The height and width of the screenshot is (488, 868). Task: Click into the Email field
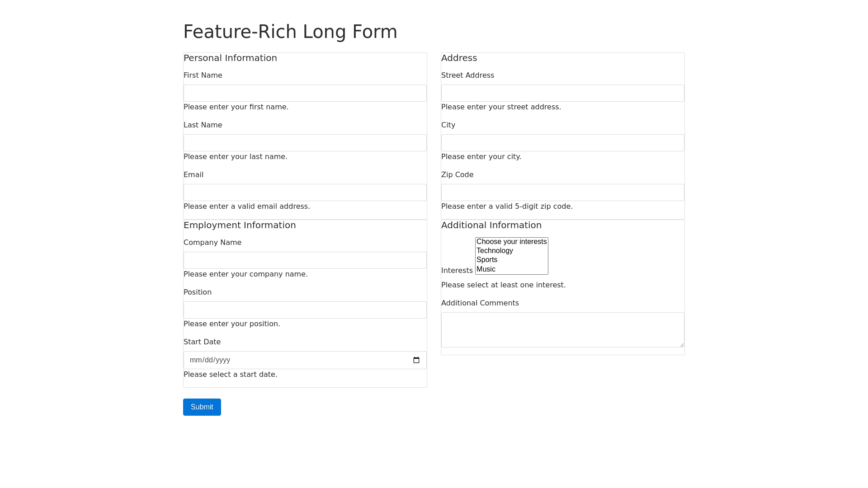click(x=305, y=192)
